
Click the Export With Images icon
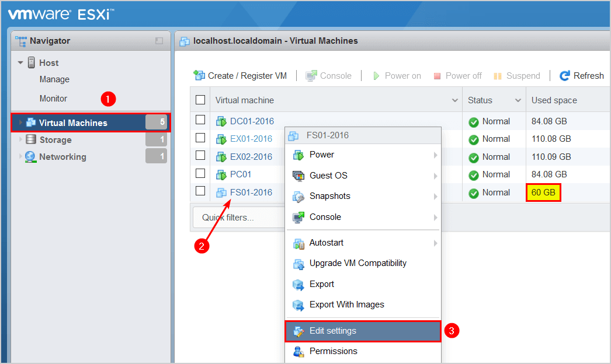click(298, 305)
